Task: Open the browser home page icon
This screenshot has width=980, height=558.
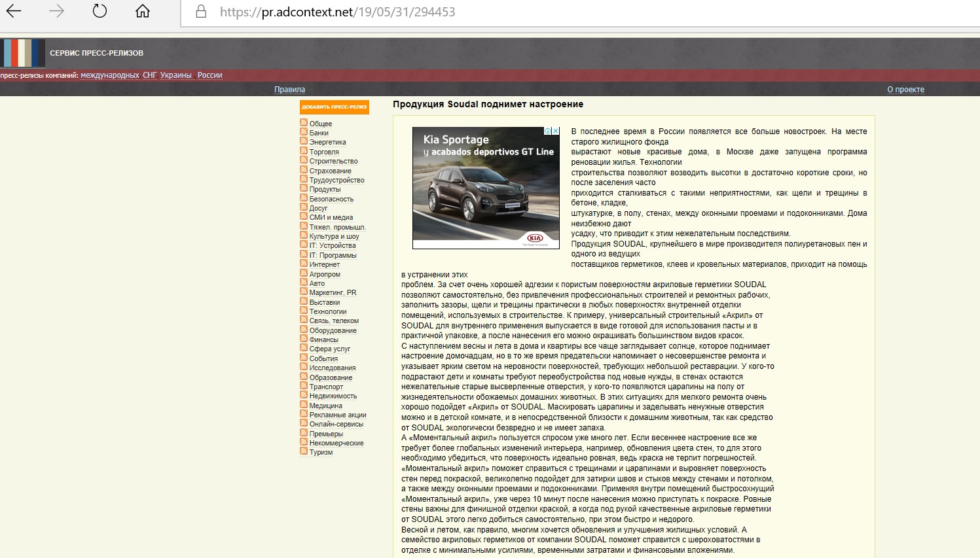Action: point(143,11)
